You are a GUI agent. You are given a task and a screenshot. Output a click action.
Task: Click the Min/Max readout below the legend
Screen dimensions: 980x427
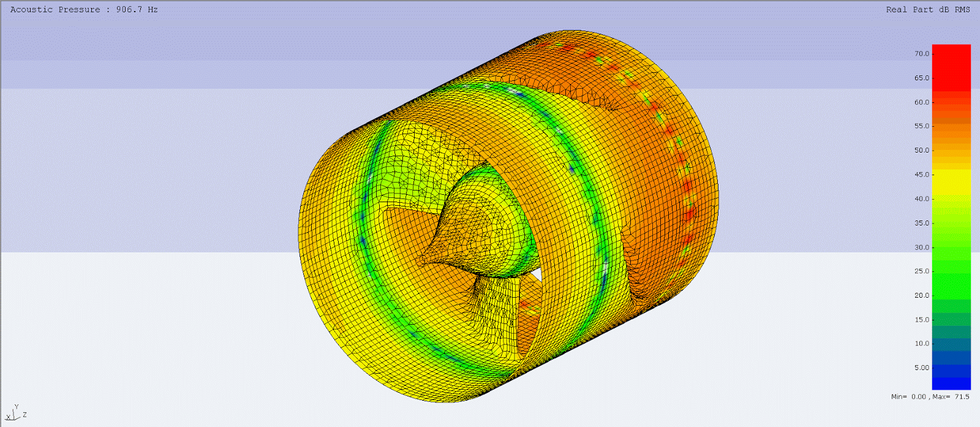click(930, 396)
